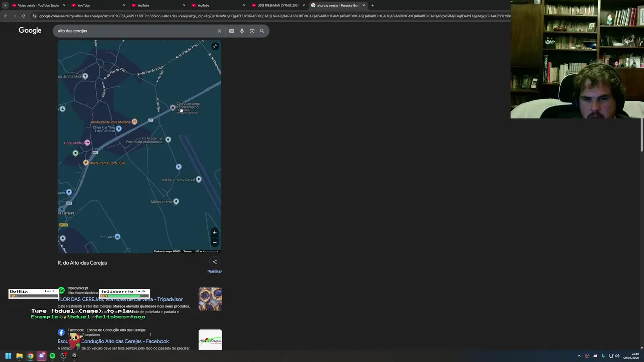Select the alto das cerejas search tab
This screenshot has width=644, height=362.
tap(337, 5)
